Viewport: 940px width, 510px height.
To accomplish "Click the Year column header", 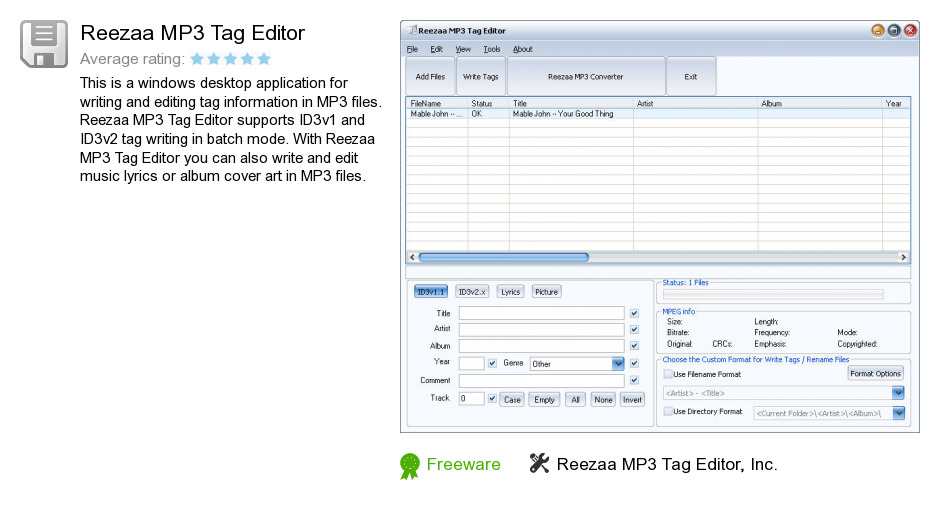I will [x=896, y=103].
